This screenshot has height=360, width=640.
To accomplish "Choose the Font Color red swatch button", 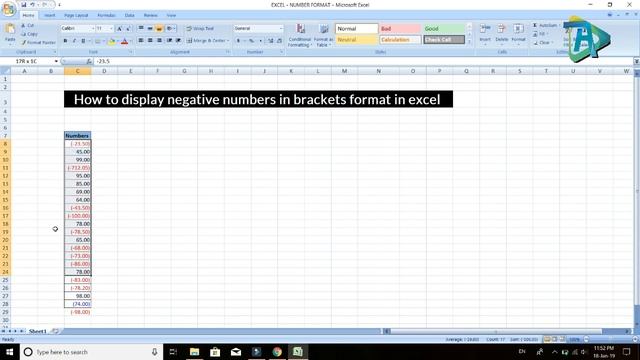I will click(x=124, y=41).
